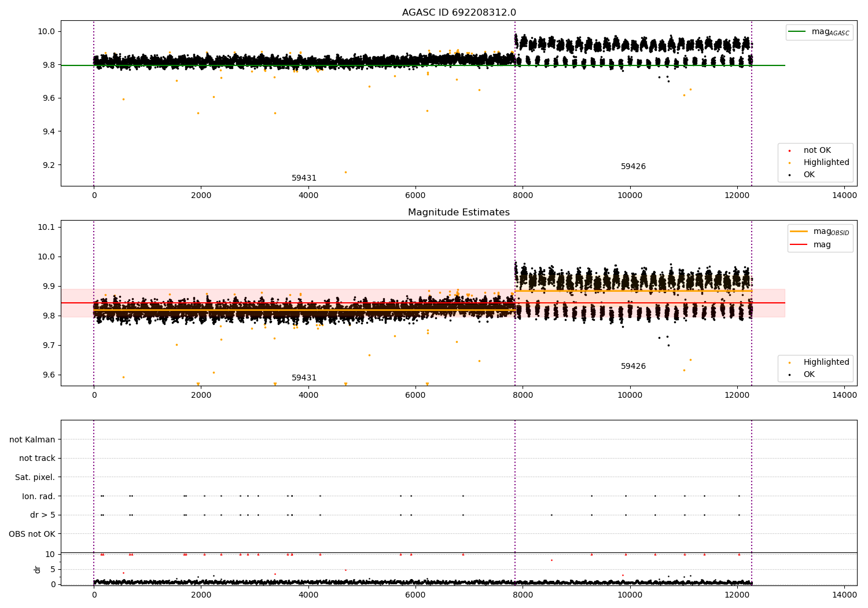Click the "10000" x-tick under the Magnitude Estimates plot
The image size is (868, 608).
[x=630, y=395]
